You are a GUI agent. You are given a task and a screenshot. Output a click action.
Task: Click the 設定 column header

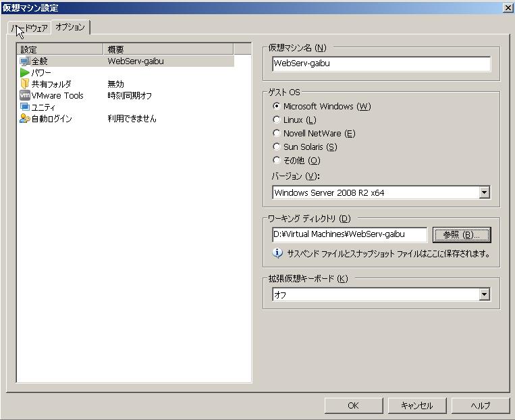60,49
